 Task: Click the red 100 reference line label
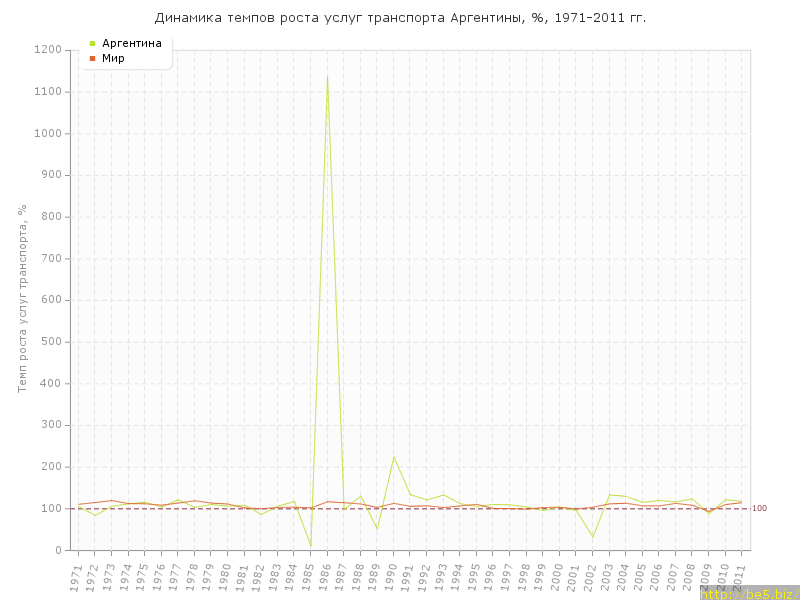coord(759,509)
